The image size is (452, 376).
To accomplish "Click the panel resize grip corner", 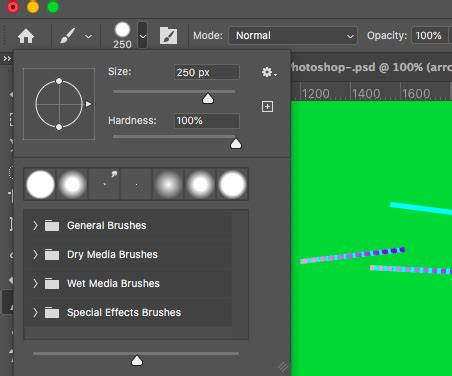I will (283, 368).
